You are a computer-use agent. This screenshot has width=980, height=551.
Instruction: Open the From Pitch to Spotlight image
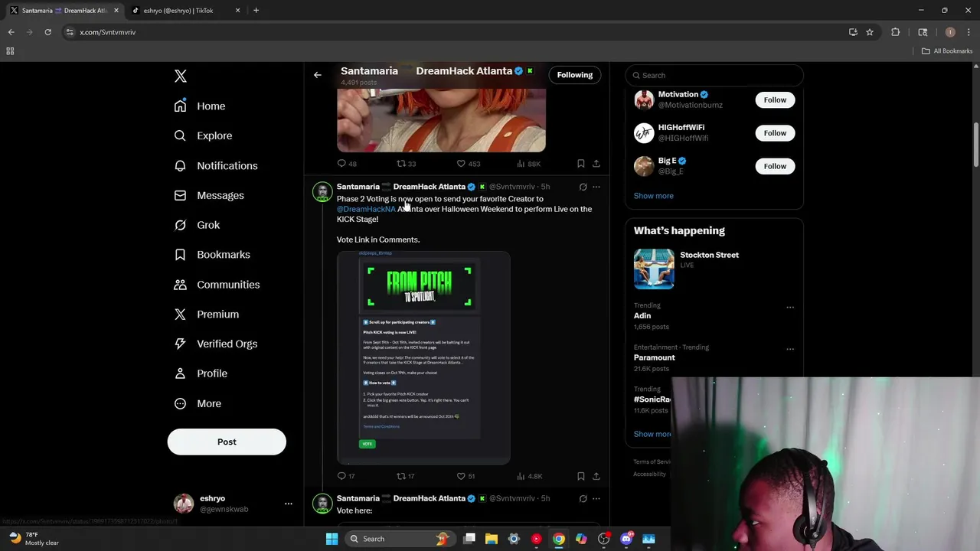(x=423, y=357)
